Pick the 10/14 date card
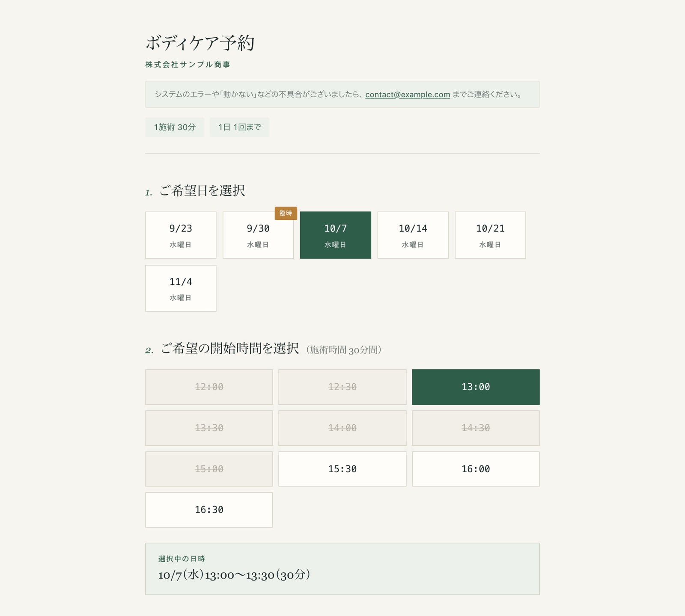685x616 pixels. (x=413, y=235)
